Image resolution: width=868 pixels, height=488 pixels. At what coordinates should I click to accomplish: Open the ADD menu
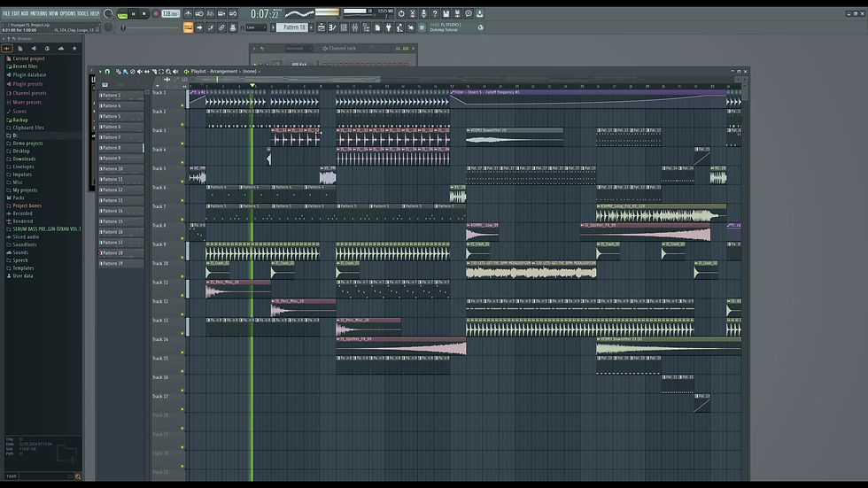point(25,13)
